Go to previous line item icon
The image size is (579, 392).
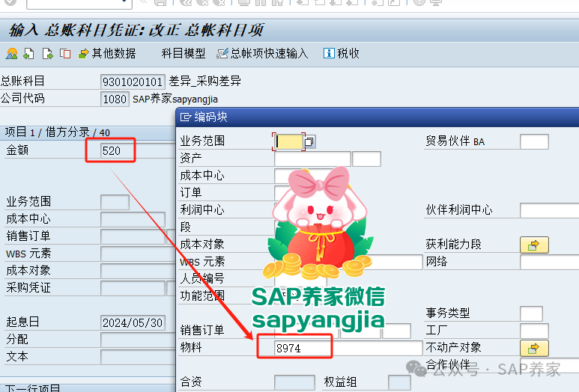pos(28,53)
